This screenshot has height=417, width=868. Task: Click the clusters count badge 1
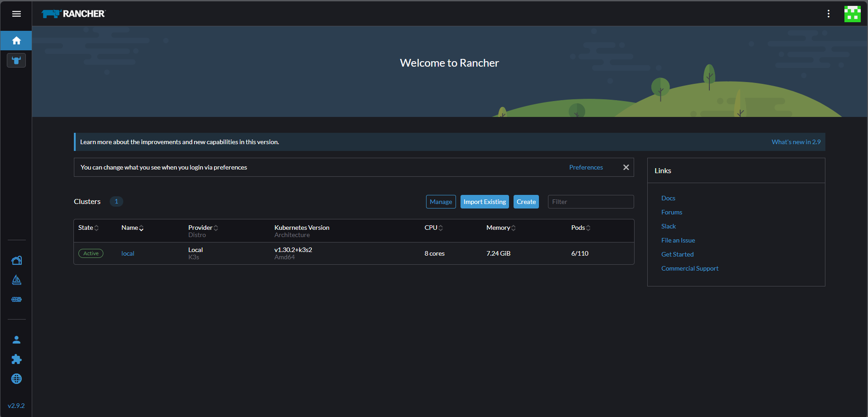(x=116, y=201)
